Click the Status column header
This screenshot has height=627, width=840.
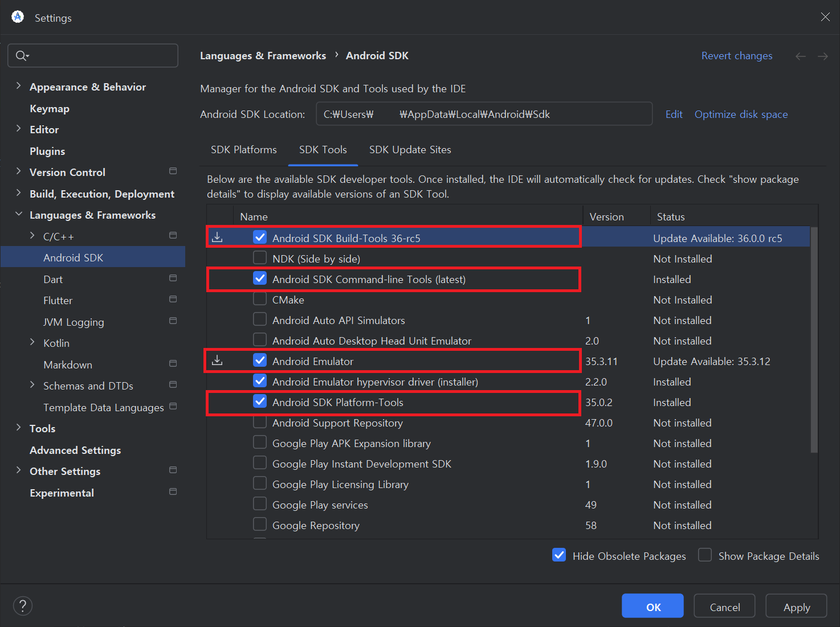(734, 216)
